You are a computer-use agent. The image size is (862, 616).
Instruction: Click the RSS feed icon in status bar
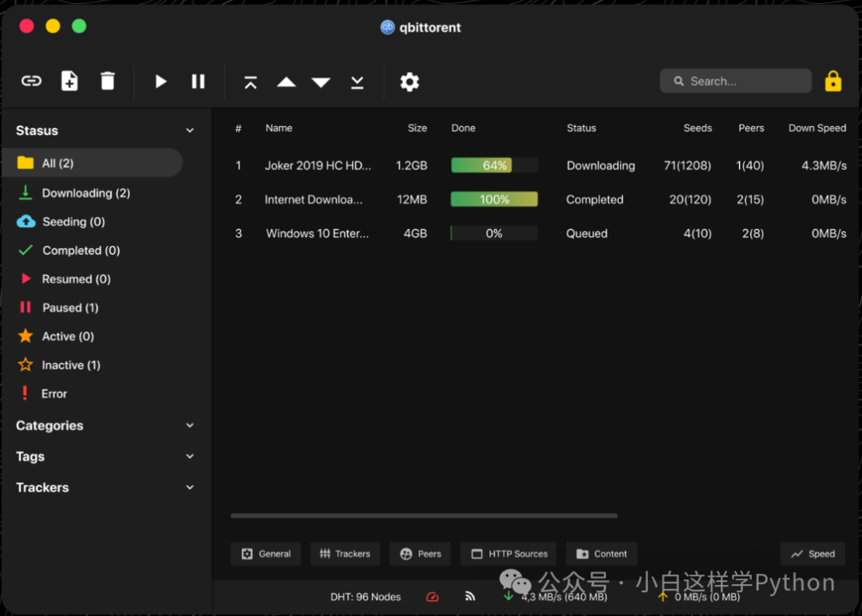pyautogui.click(x=470, y=596)
